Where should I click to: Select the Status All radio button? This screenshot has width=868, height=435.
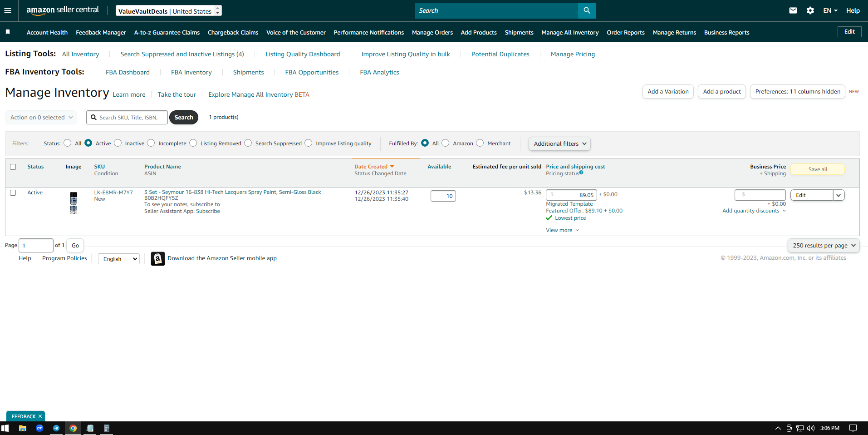click(68, 143)
